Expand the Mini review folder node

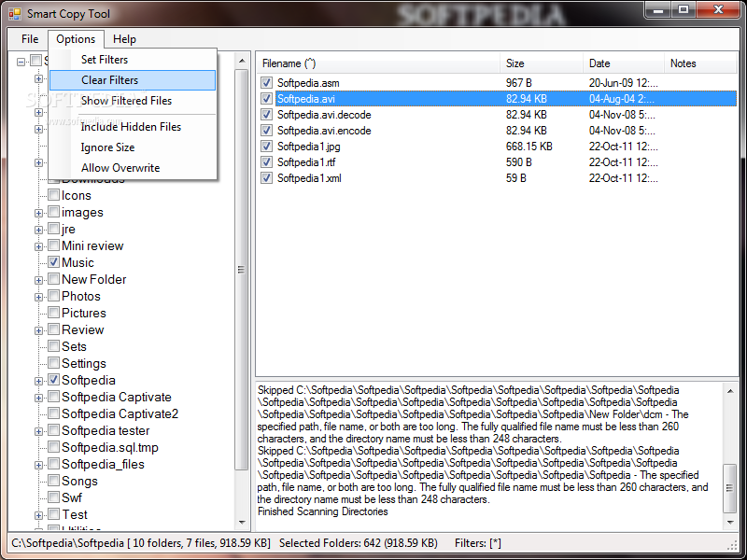pyautogui.click(x=38, y=246)
